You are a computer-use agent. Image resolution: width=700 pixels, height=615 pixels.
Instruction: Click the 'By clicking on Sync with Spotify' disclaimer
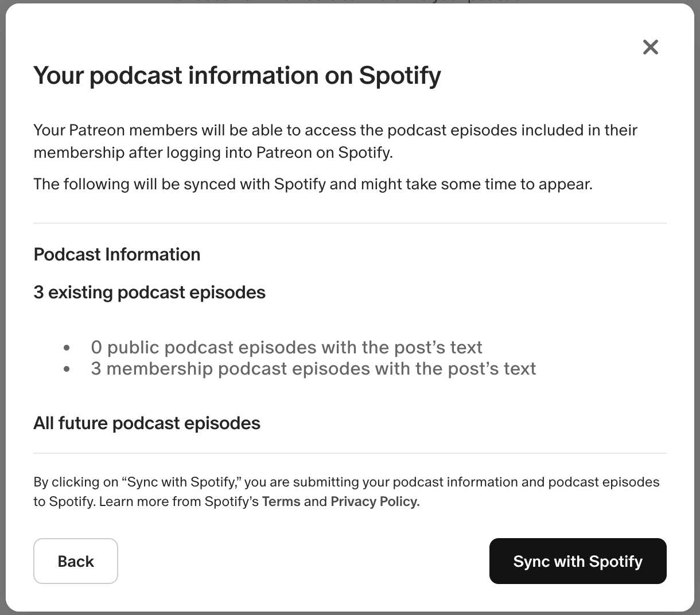pyautogui.click(x=347, y=492)
